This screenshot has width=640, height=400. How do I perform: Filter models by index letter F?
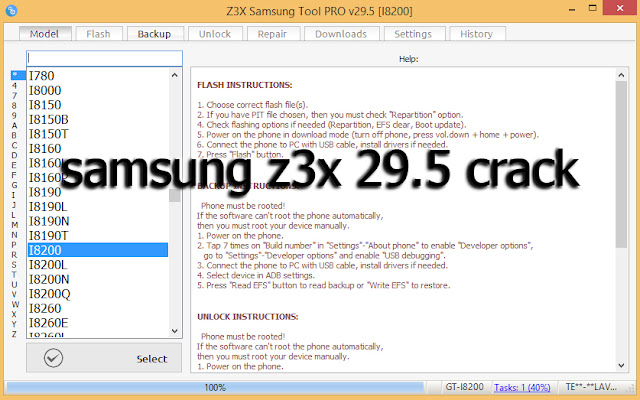(14, 175)
